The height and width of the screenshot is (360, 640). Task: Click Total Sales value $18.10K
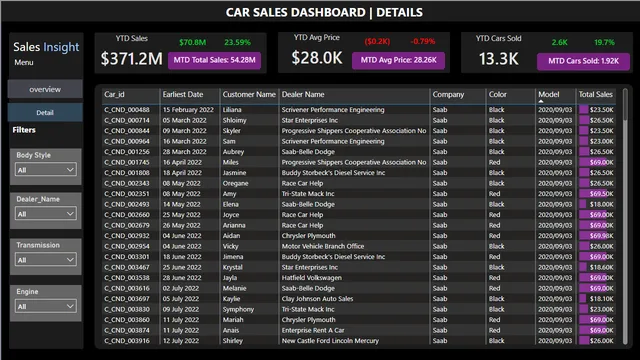pos(602,299)
